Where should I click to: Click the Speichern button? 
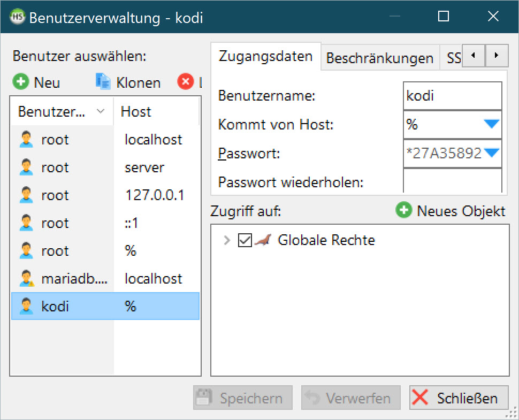point(243,398)
